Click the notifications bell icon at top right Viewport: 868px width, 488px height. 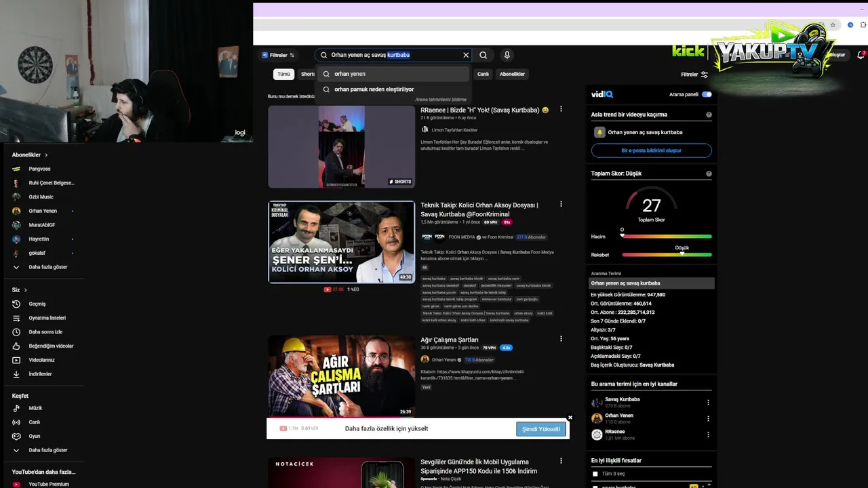point(861,55)
